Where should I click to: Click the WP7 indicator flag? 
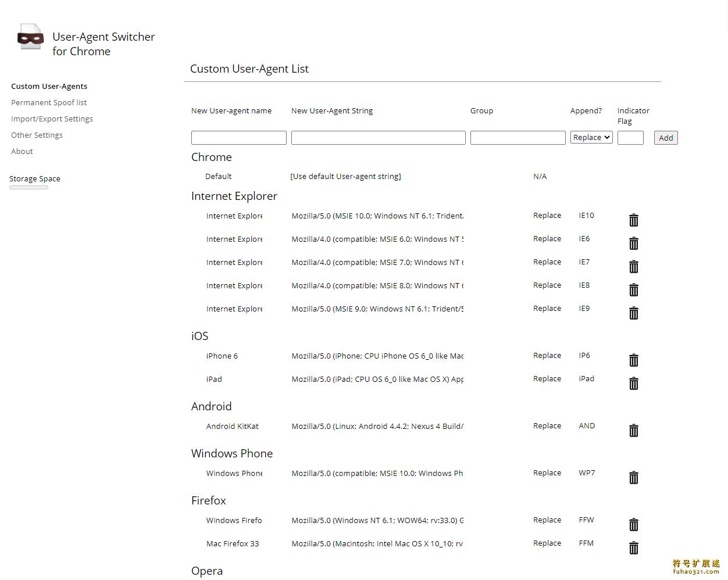(587, 472)
